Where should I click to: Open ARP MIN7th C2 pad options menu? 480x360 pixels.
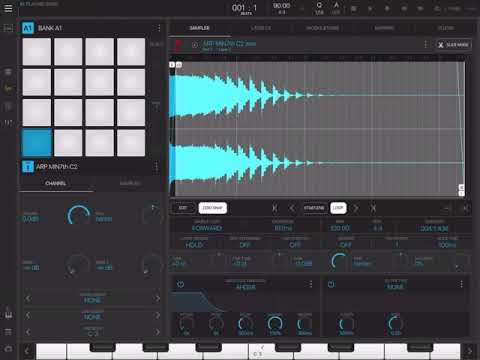point(156,166)
